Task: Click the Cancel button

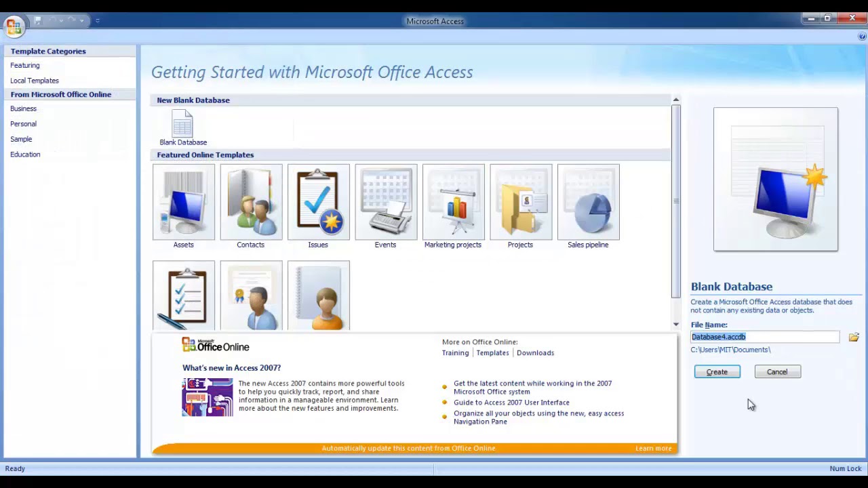Action: point(777,372)
